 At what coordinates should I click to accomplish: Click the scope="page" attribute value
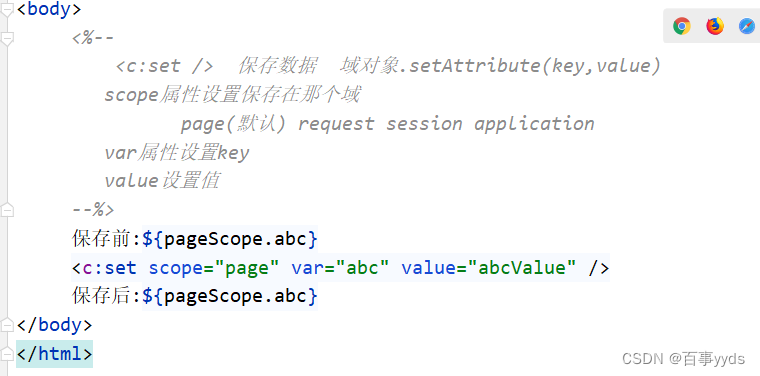click(x=247, y=267)
